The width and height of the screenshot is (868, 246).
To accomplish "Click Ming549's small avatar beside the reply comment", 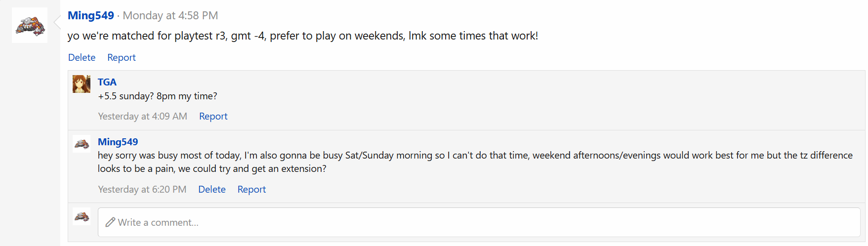I will tap(82, 144).
